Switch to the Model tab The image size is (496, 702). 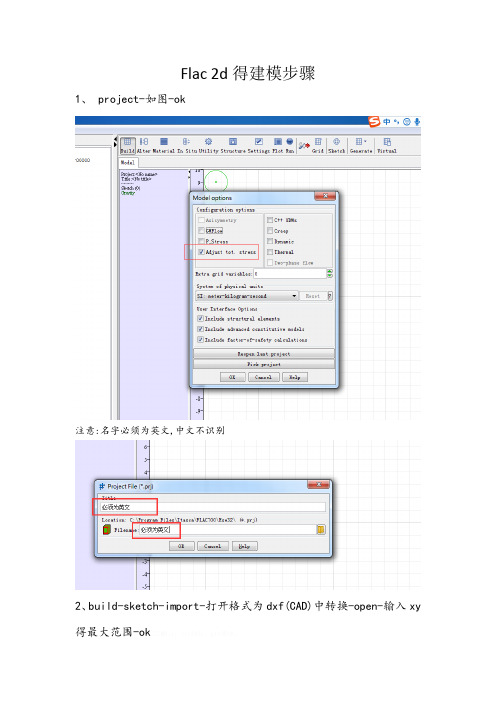[x=128, y=163]
